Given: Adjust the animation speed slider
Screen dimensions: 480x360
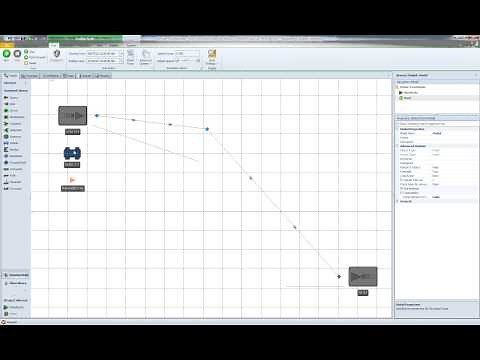Looking at the screenshot, I should pyautogui.click(x=189, y=61).
